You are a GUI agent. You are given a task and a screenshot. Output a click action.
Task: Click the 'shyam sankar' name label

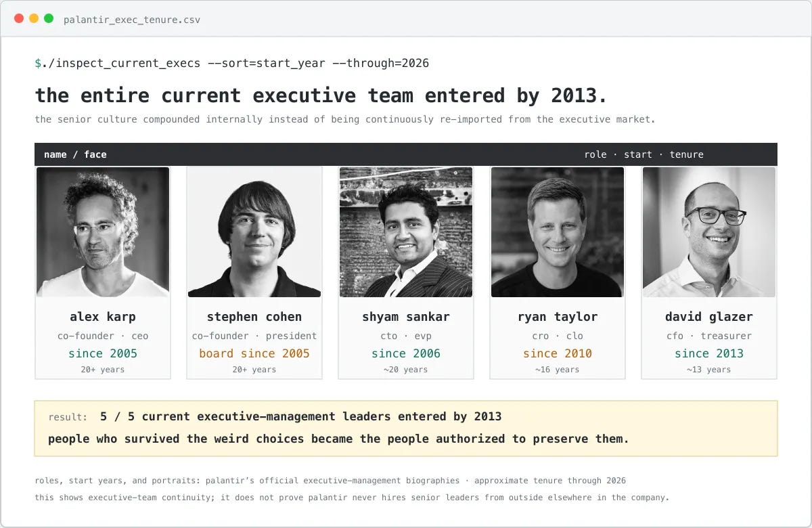coord(406,317)
